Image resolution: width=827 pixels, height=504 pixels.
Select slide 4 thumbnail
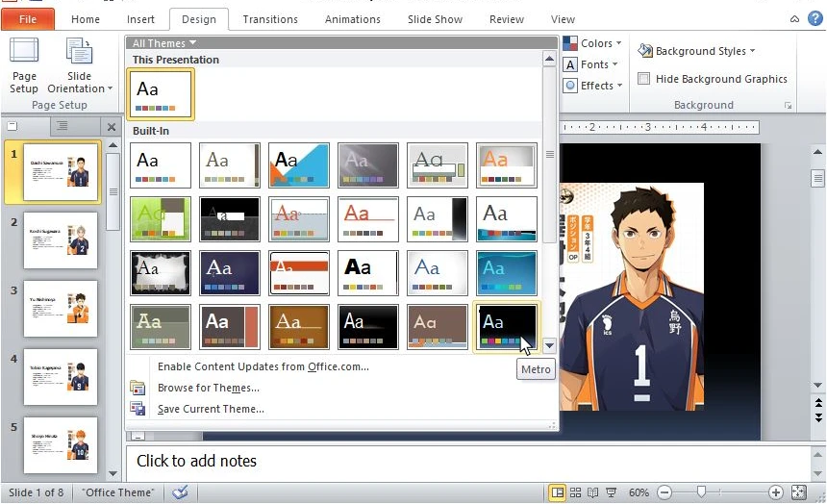pyautogui.click(x=61, y=377)
